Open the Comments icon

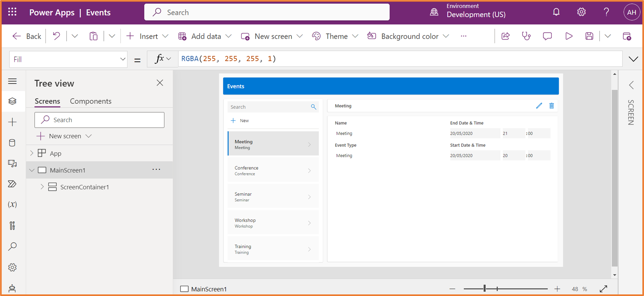pyautogui.click(x=547, y=36)
